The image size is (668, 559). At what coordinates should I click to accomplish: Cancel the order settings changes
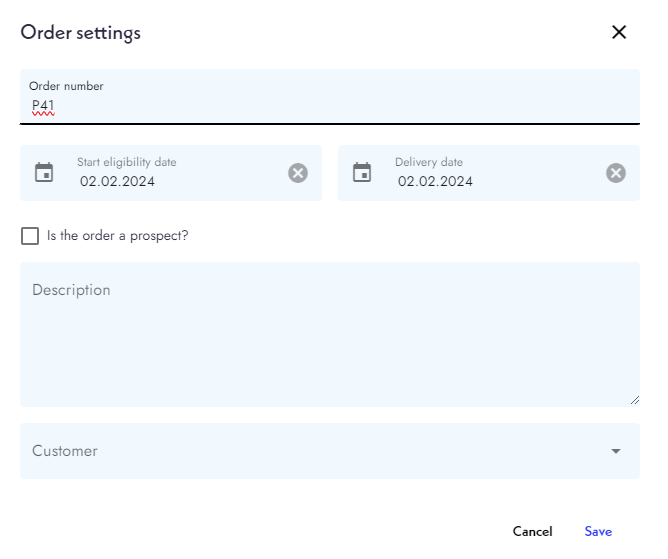[x=532, y=531]
